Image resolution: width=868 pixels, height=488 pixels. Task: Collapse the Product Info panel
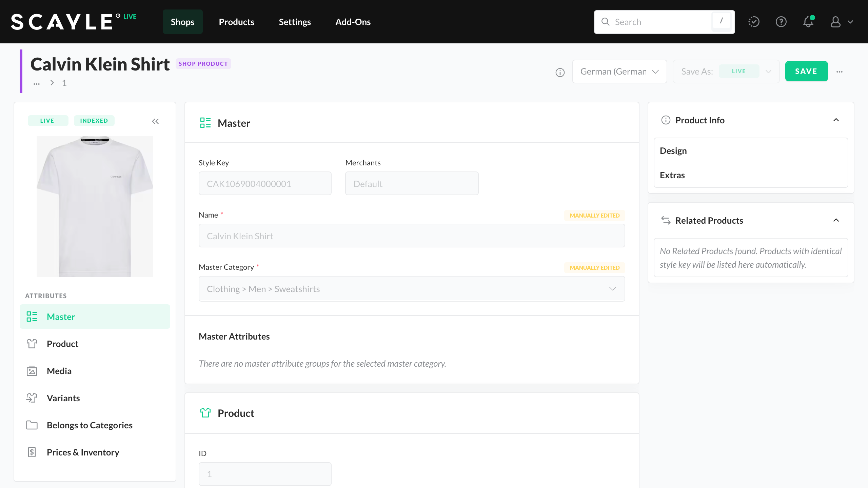[x=836, y=120]
